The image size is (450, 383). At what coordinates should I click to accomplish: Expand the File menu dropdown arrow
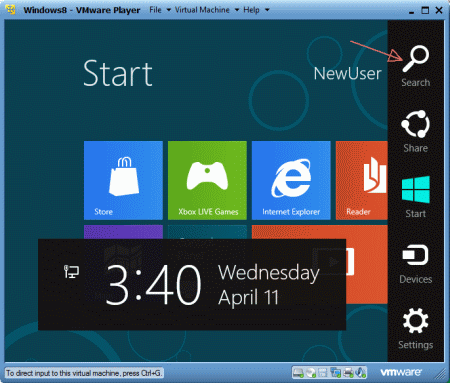point(169,10)
